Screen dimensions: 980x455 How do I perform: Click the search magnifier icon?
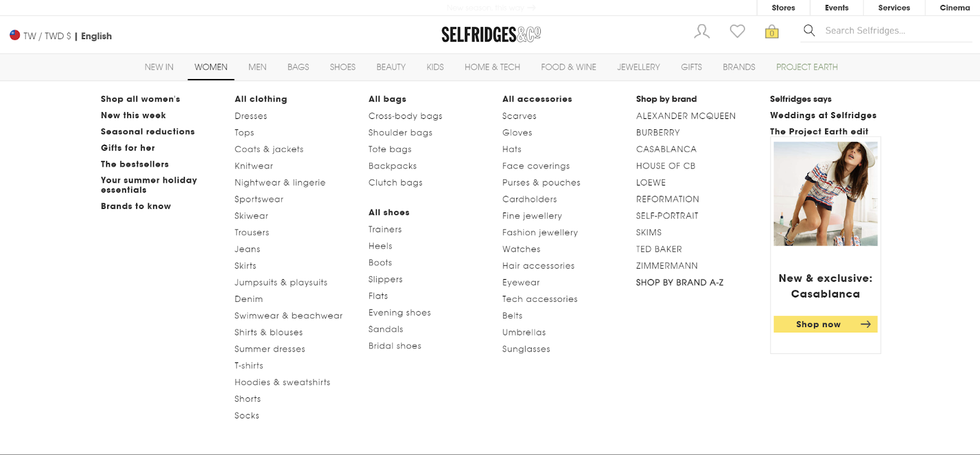[x=809, y=31]
